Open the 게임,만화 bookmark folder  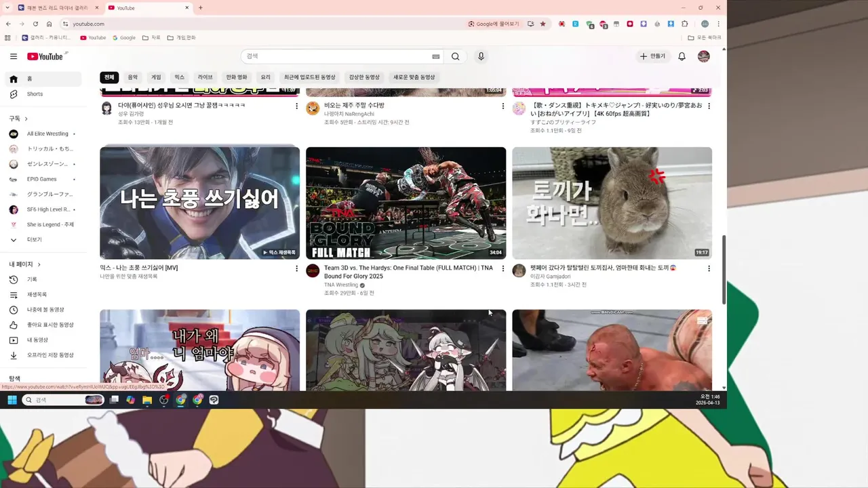(182, 38)
